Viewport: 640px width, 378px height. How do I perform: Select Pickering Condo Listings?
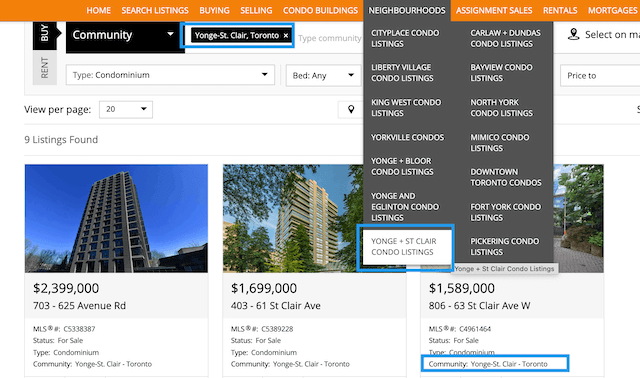point(504,247)
